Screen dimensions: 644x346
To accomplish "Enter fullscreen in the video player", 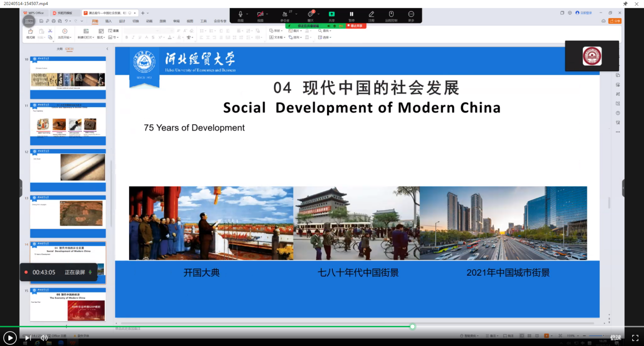I will pyautogui.click(x=635, y=338).
